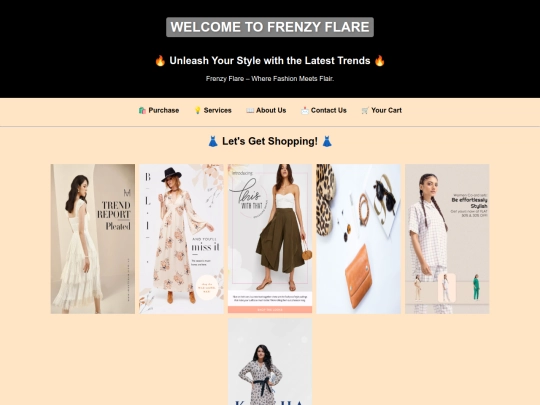Click the shopping cart icon beside Your Cart
Screen dimensions: 540x405
tap(365, 111)
